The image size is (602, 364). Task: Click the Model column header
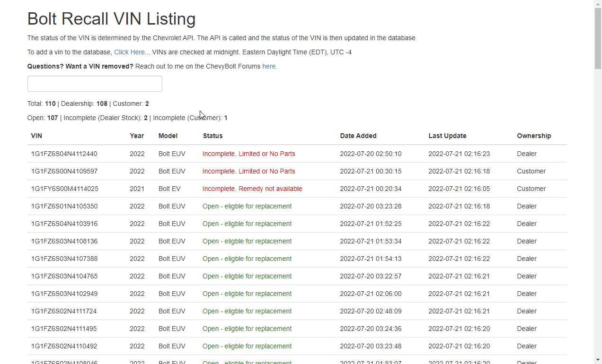coord(168,136)
